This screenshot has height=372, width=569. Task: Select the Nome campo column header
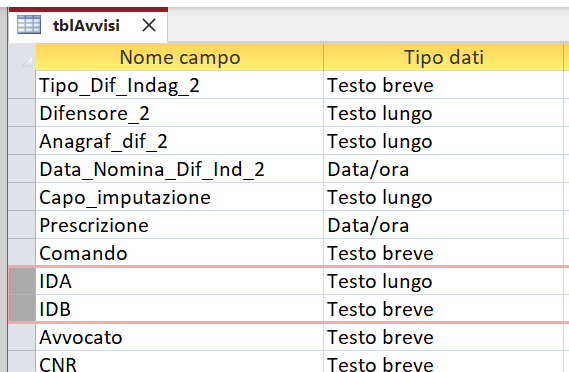[180, 57]
